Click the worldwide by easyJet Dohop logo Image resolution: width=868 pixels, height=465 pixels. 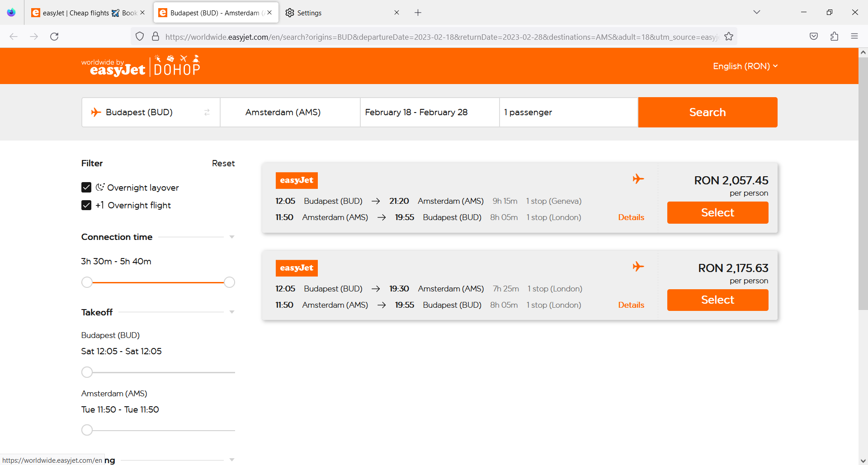(x=141, y=66)
